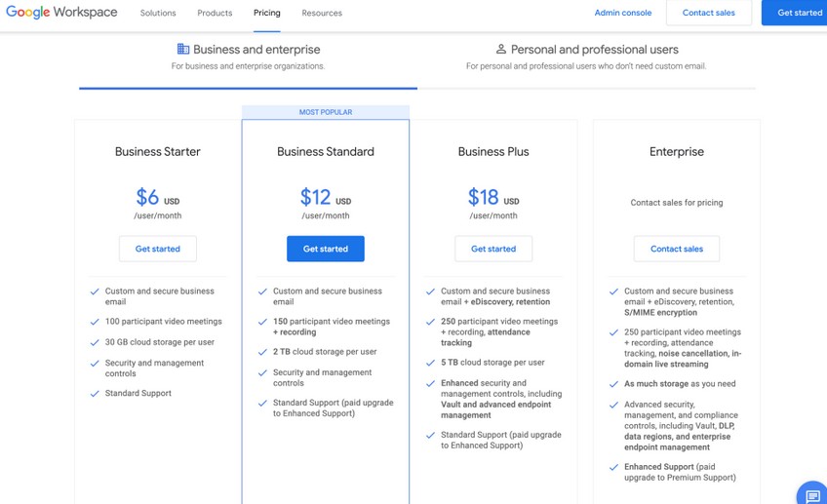Click the 5 TB cloud storage per user text
The height and width of the screenshot is (504, 827).
[492, 363]
